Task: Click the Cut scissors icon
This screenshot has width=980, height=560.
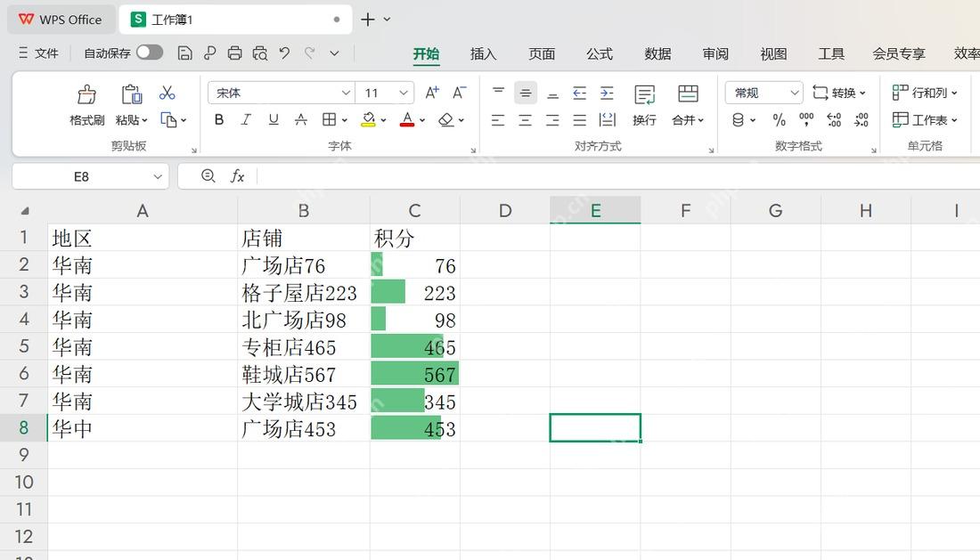Action: pyautogui.click(x=167, y=93)
